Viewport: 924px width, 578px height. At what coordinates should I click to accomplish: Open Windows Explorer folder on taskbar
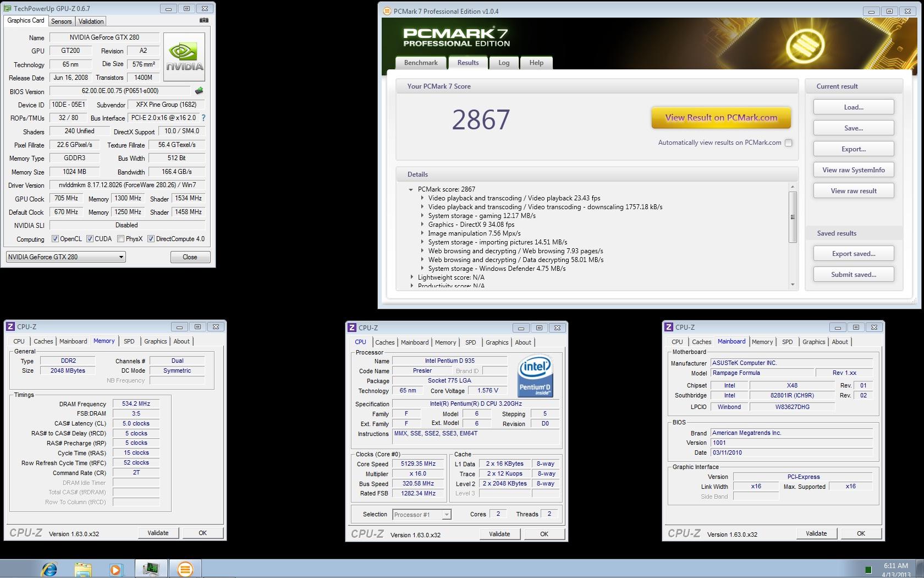pos(83,569)
